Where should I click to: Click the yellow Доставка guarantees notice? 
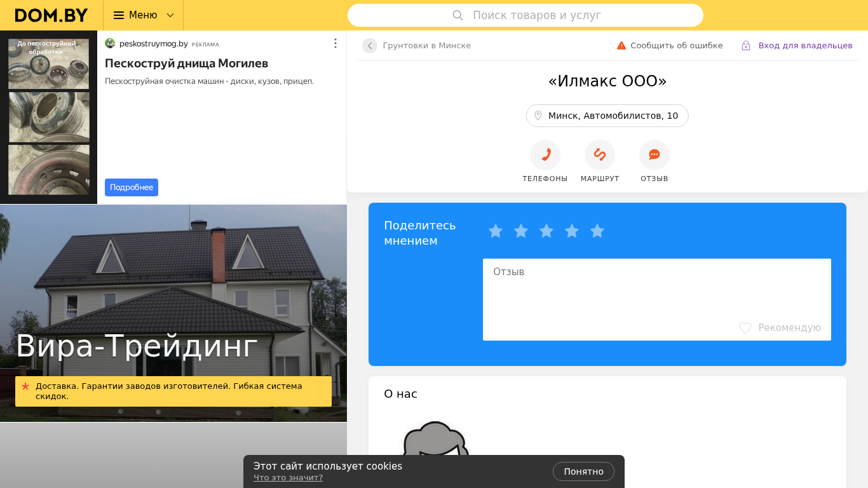pos(173,391)
